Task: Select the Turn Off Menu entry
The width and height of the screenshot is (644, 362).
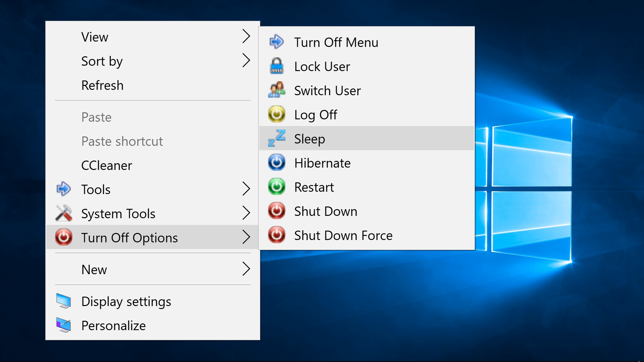Action: [336, 43]
